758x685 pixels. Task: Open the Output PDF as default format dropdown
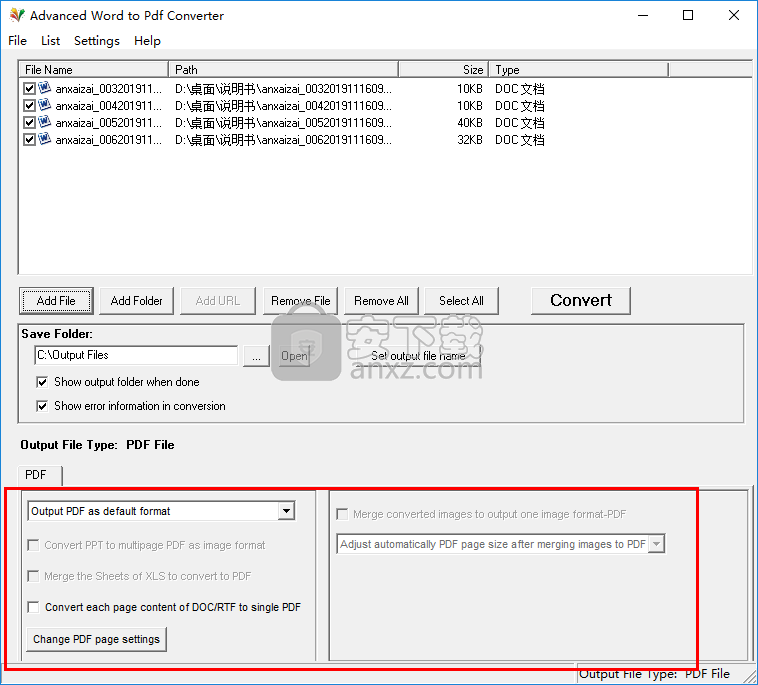tap(286, 511)
